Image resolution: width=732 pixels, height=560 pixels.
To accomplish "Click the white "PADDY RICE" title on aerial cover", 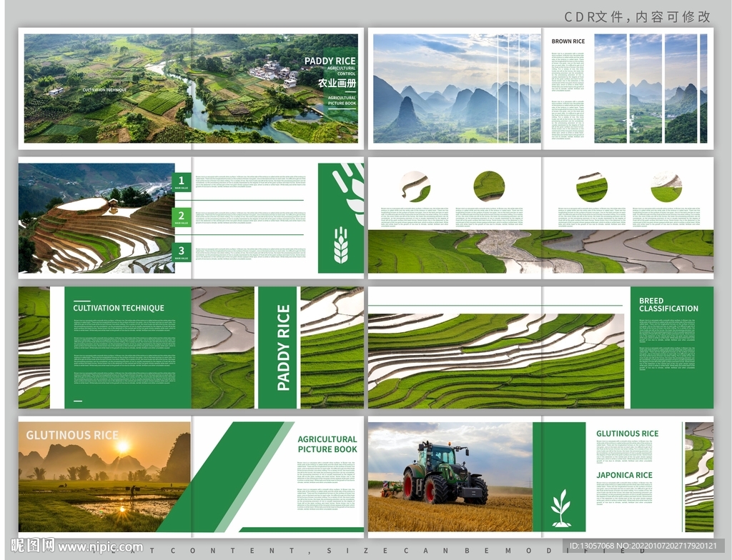I will 330,61.
